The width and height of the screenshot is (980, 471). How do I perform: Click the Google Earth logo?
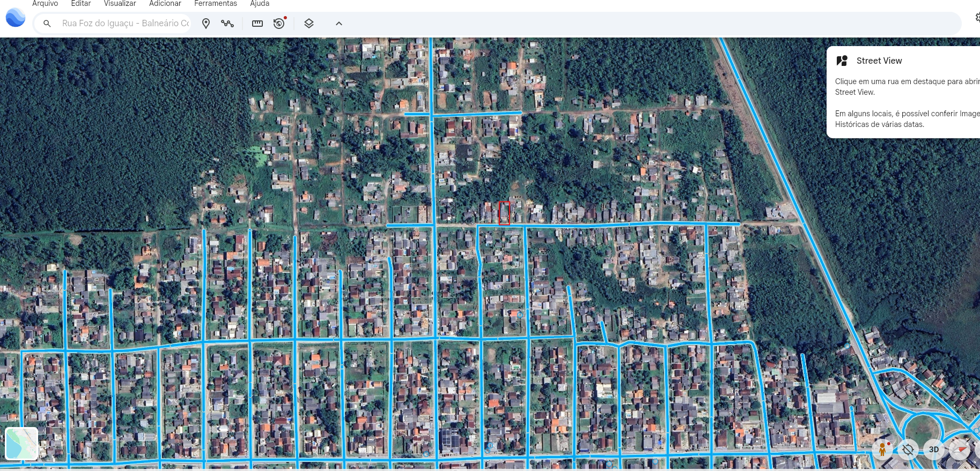[16, 18]
